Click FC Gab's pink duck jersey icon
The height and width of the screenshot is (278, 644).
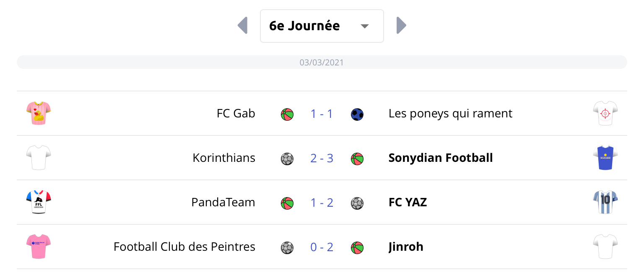39,114
